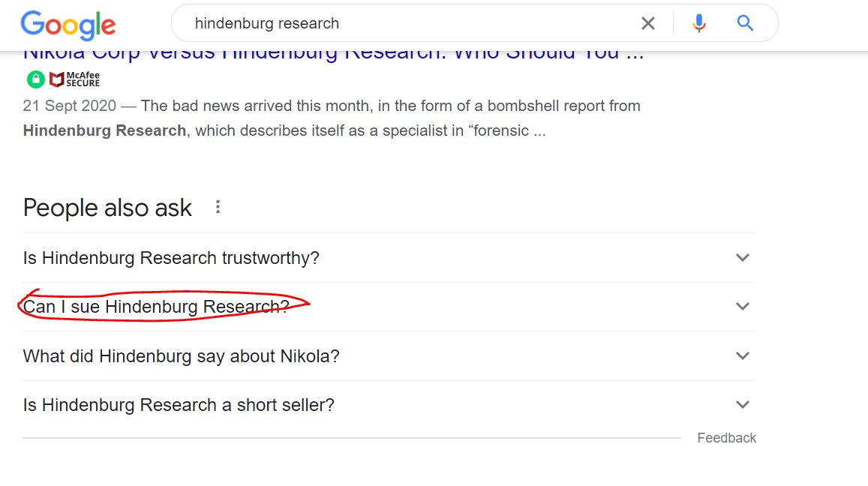The image size is (868, 486).
Task: Open People also ask three-dot options
Action: (x=218, y=207)
